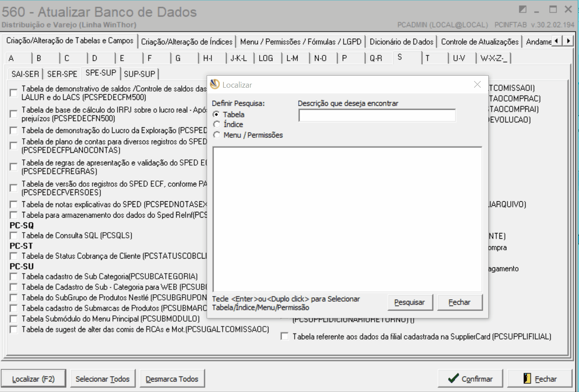Open the letter C tab
579x392 pixels.
74,58
